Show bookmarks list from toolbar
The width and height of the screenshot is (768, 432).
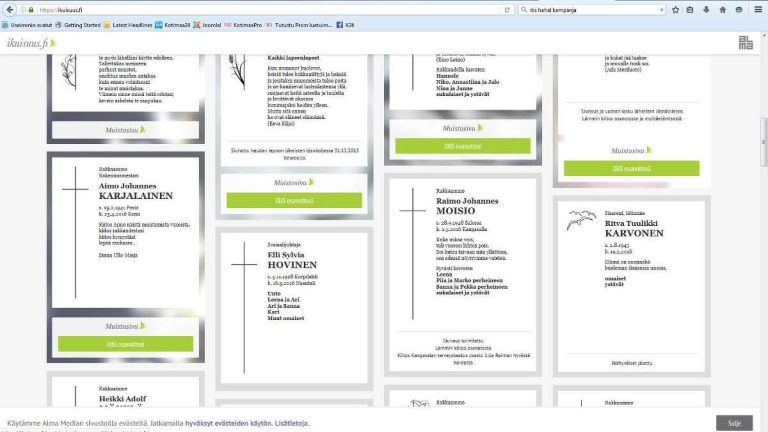[x=690, y=10]
